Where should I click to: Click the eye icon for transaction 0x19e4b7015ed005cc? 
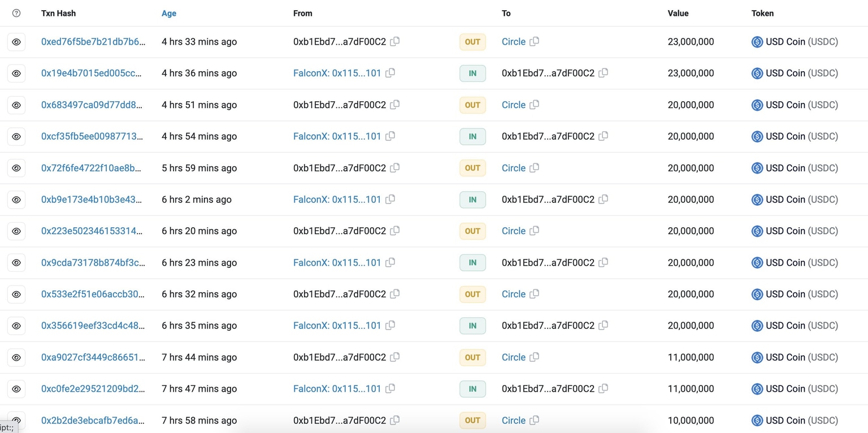pos(16,73)
